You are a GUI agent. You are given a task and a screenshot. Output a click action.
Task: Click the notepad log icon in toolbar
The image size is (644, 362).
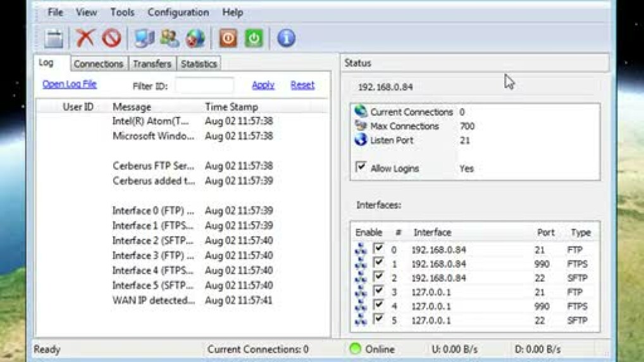pyautogui.click(x=54, y=39)
